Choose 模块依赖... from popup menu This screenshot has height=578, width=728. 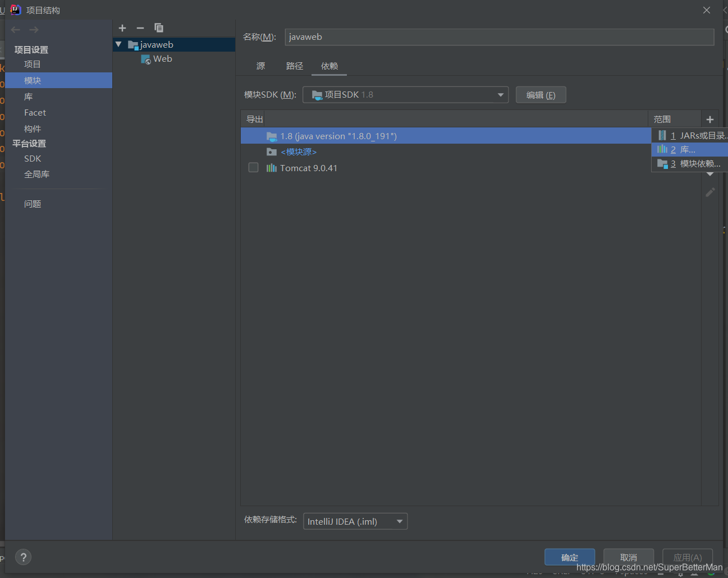click(x=689, y=164)
